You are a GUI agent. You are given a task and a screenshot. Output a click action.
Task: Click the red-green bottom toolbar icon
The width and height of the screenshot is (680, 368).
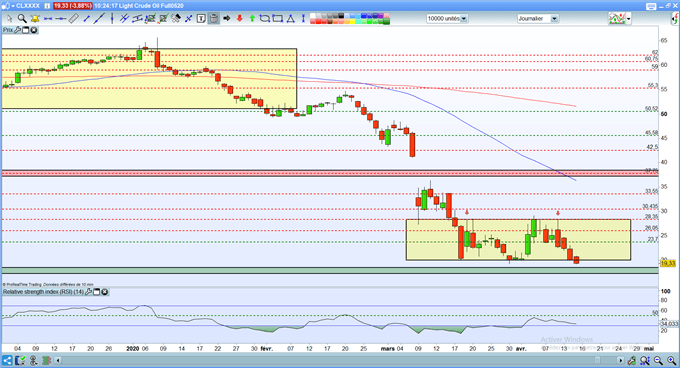tap(46, 360)
